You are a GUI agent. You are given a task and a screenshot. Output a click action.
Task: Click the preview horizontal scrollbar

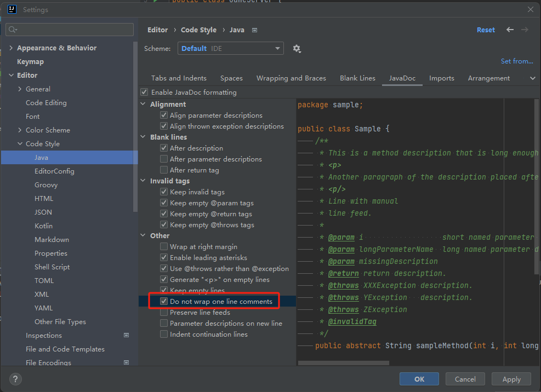point(343,362)
